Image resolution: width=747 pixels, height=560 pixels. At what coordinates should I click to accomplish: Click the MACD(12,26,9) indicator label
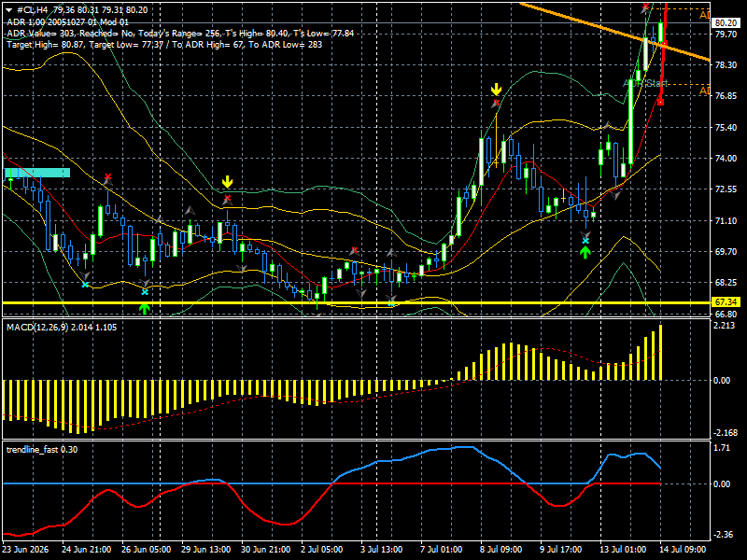coord(62,328)
